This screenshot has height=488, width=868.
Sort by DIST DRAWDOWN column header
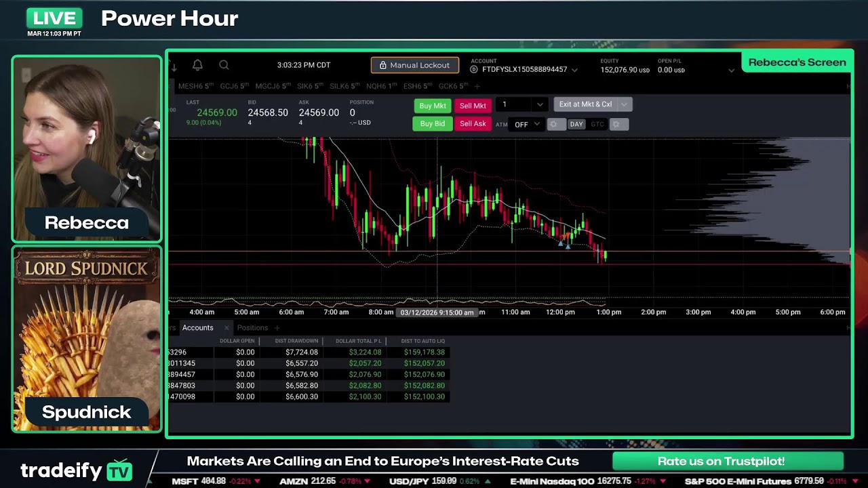(296, 341)
